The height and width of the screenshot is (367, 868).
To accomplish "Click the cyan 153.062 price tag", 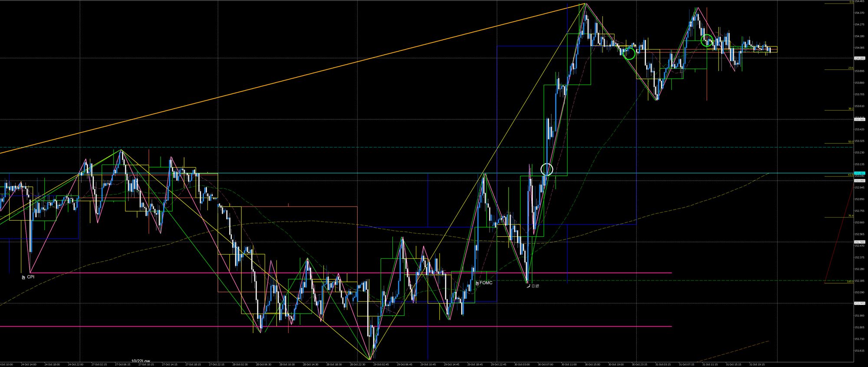I will click(859, 173).
